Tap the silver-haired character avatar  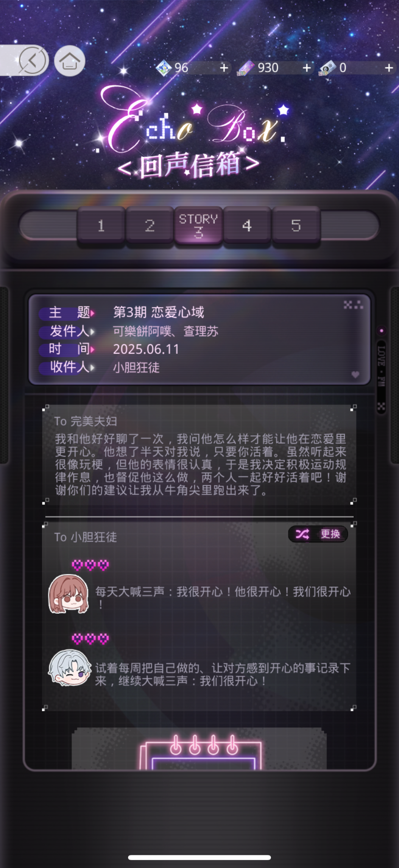(x=70, y=668)
